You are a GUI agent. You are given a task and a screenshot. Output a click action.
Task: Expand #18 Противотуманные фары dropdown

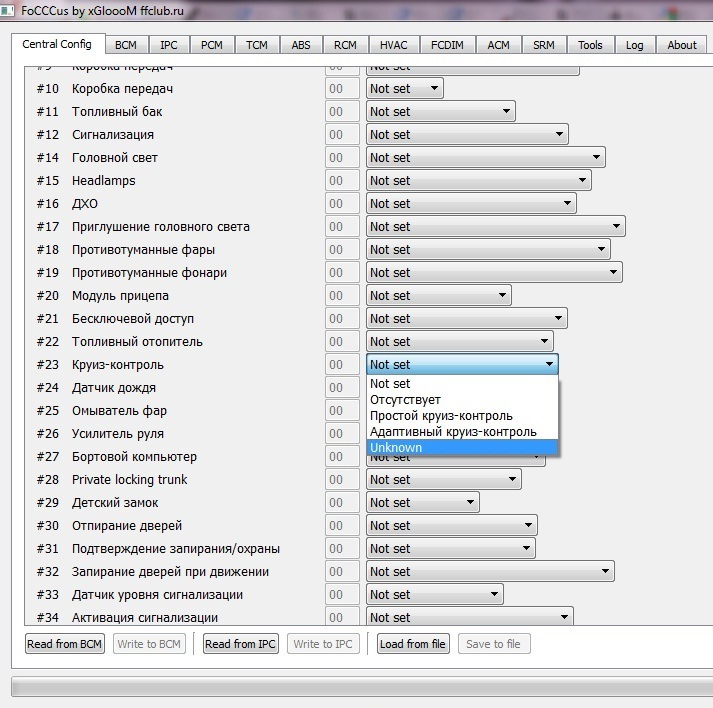coord(488,249)
